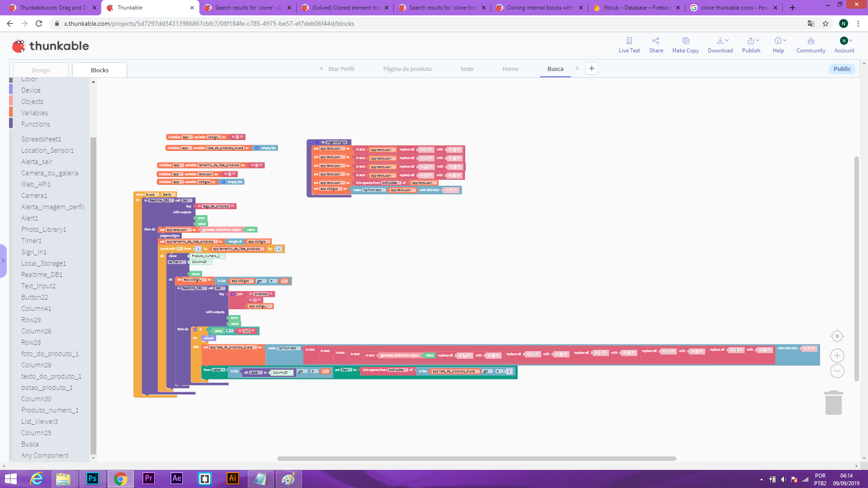Click the Thunkable logo

tap(50, 46)
